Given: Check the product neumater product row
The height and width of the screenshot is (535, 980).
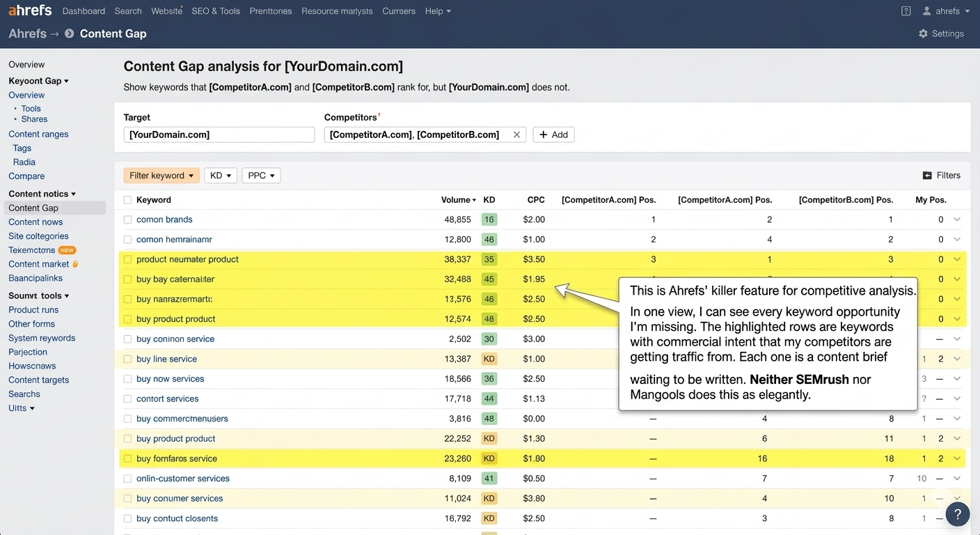Looking at the screenshot, I should coord(127,259).
